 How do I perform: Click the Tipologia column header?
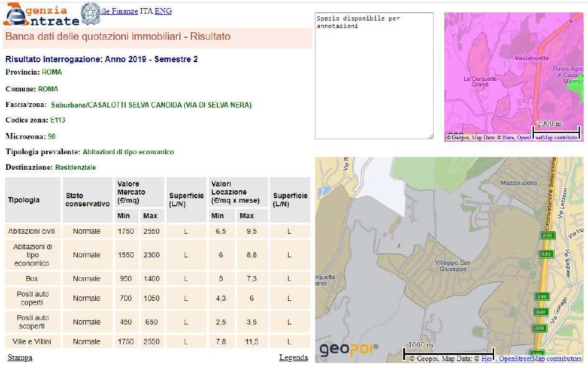24,200
